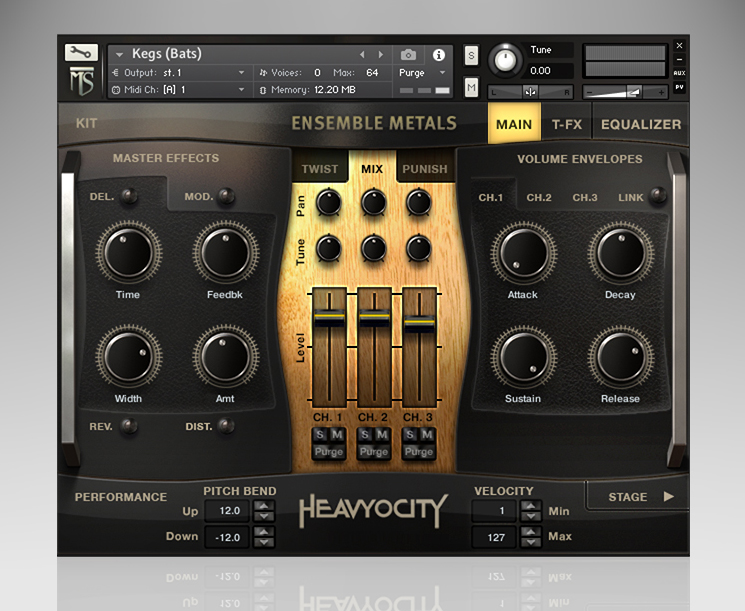Select the CH.3 envelope tab
The width and height of the screenshot is (745, 611).
585,197
